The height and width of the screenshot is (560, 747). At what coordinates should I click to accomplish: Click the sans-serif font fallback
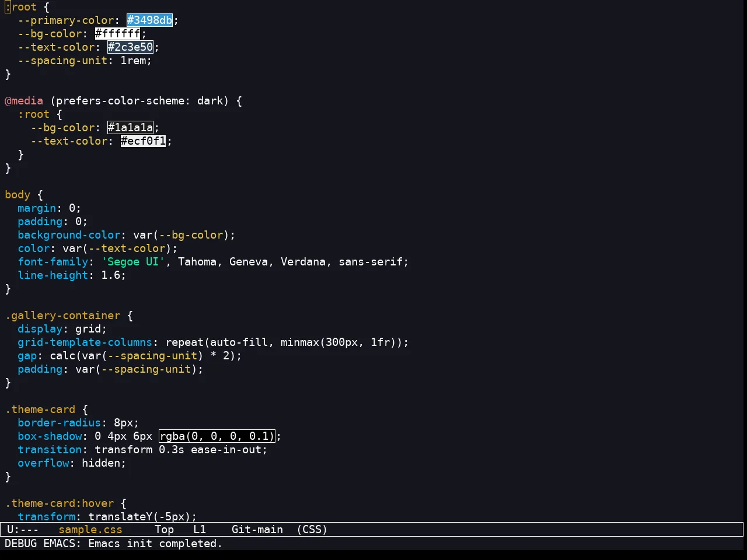click(371, 262)
